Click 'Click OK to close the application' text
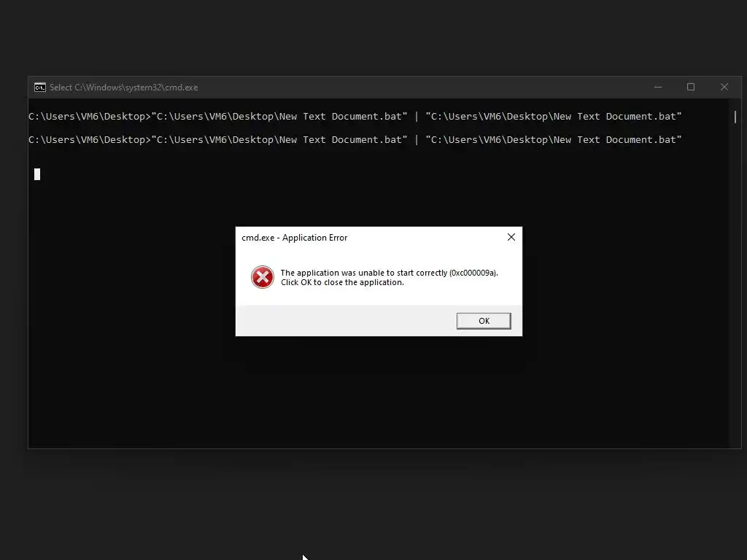The height and width of the screenshot is (560, 747). (342, 282)
